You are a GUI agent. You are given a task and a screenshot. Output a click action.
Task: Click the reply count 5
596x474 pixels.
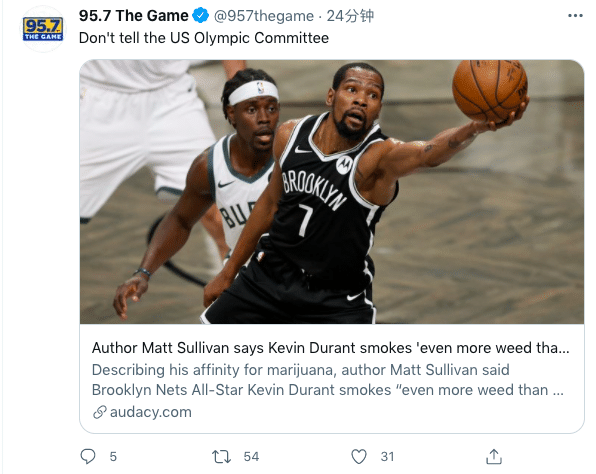[x=113, y=457]
